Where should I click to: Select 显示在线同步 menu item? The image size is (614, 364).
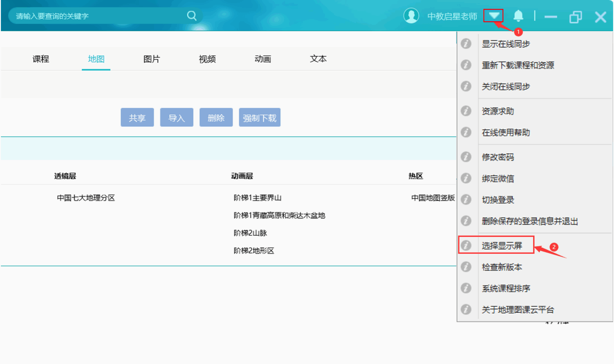506,44
